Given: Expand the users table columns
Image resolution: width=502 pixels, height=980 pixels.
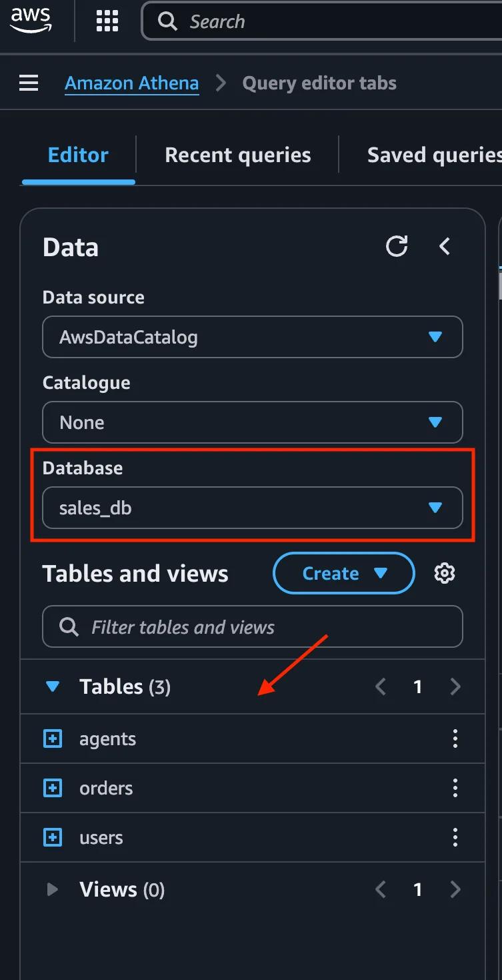Looking at the screenshot, I should click(x=53, y=837).
